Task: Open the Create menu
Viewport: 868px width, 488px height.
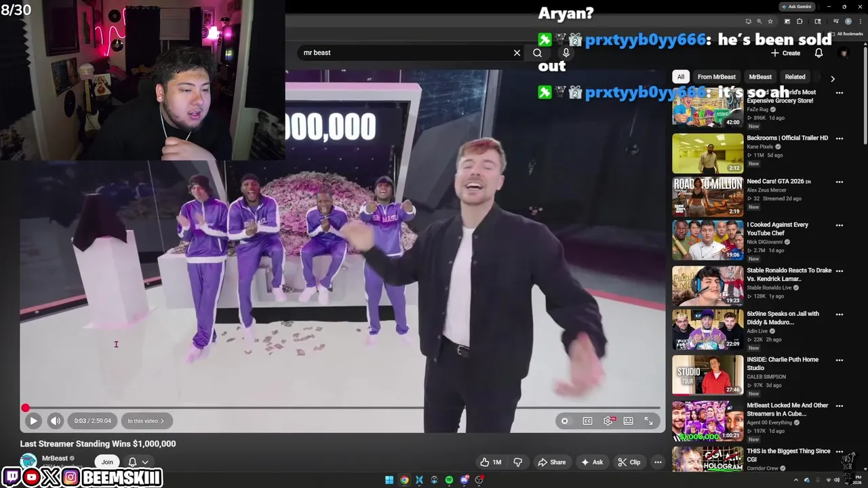Action: click(x=785, y=53)
